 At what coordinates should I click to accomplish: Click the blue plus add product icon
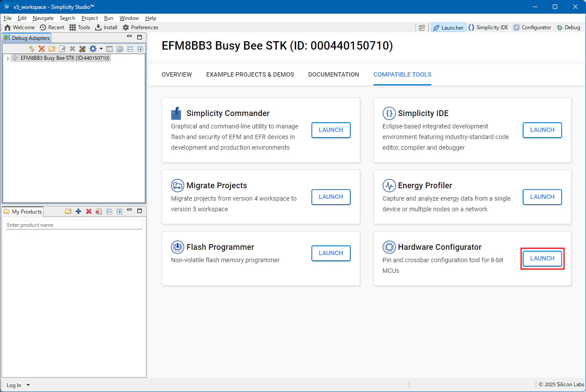point(78,211)
